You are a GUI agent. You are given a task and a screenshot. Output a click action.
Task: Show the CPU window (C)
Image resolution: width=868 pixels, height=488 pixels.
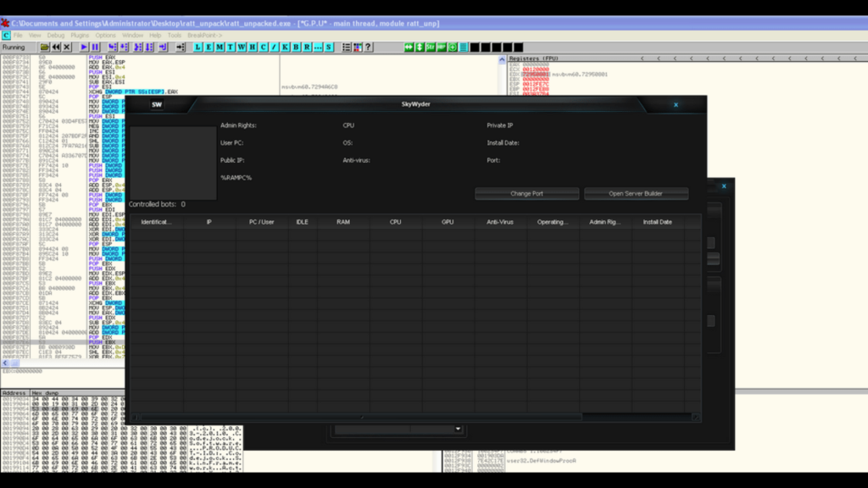(x=264, y=47)
